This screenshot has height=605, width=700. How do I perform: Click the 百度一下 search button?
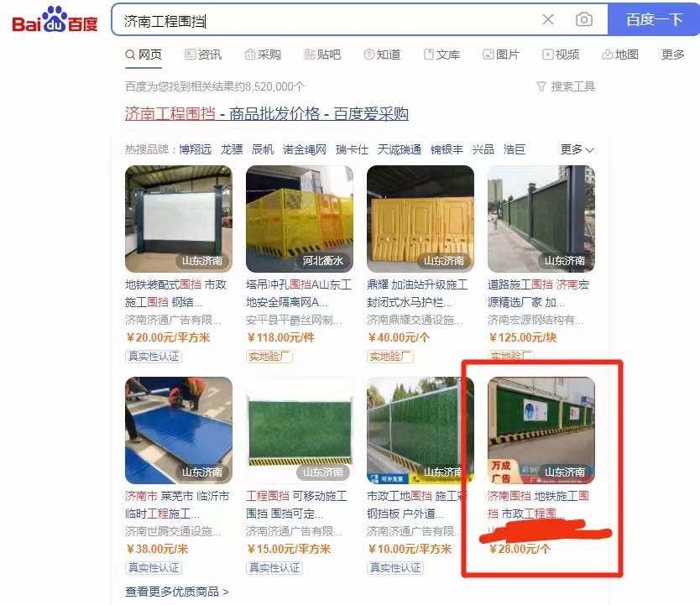(x=654, y=19)
